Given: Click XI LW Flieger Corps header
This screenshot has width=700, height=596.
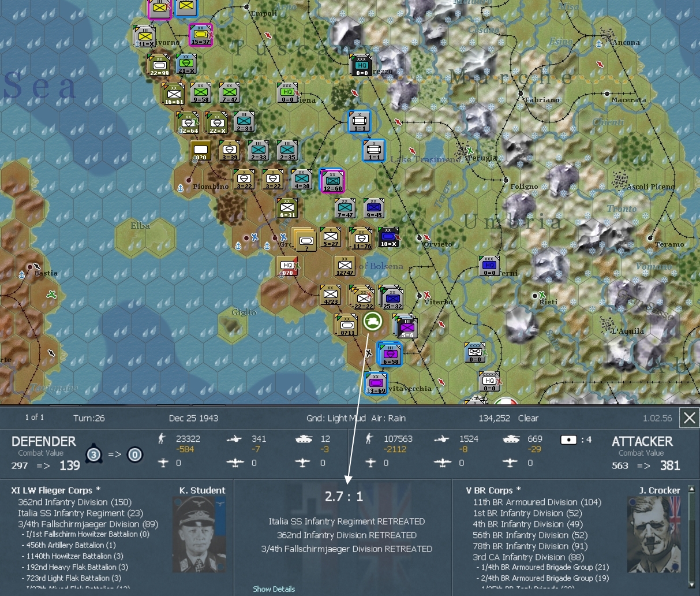Looking at the screenshot, I should pyautogui.click(x=56, y=490).
